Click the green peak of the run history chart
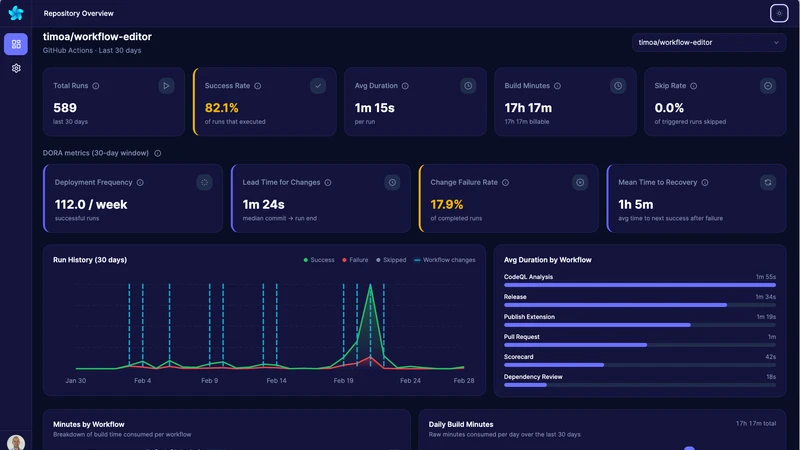800x450 pixels. [370, 286]
